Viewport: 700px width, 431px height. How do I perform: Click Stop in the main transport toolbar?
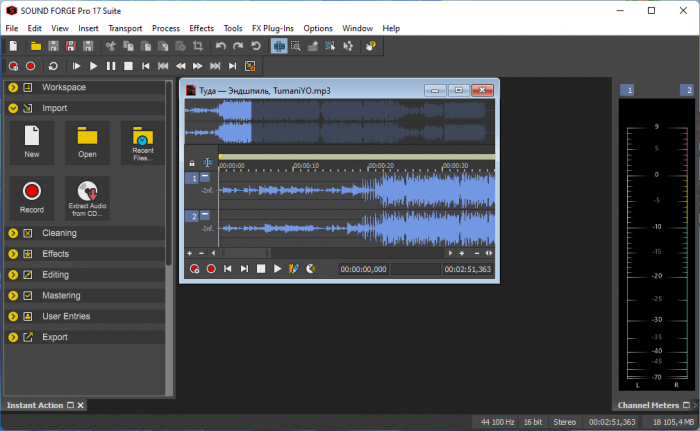tap(128, 66)
